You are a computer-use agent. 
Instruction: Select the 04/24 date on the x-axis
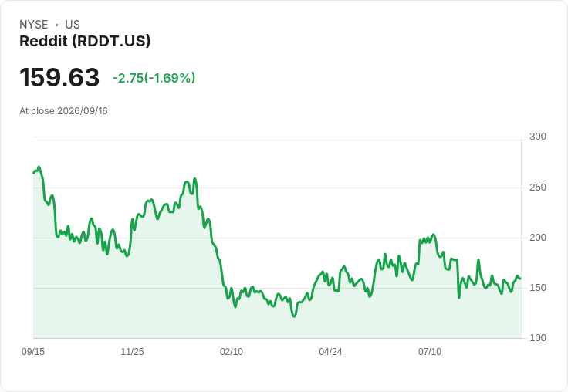click(x=330, y=351)
